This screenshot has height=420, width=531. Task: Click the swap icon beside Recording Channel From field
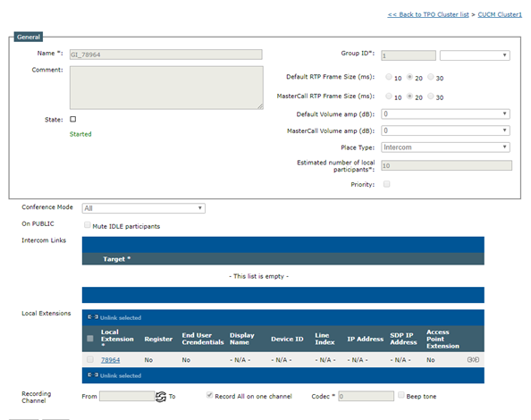coord(161,396)
